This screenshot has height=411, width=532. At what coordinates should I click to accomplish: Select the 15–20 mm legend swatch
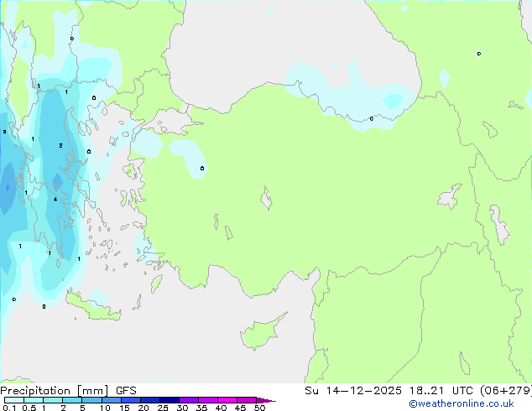click(130, 400)
